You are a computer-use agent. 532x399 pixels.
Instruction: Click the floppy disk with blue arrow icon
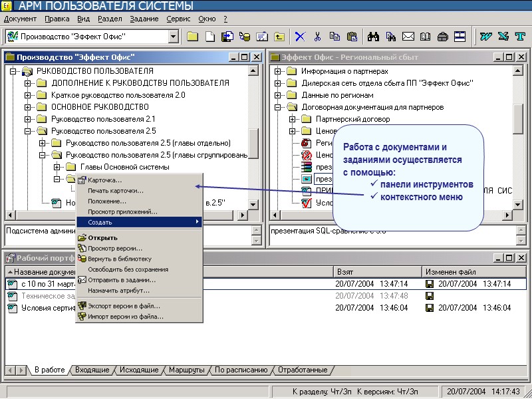(227, 37)
